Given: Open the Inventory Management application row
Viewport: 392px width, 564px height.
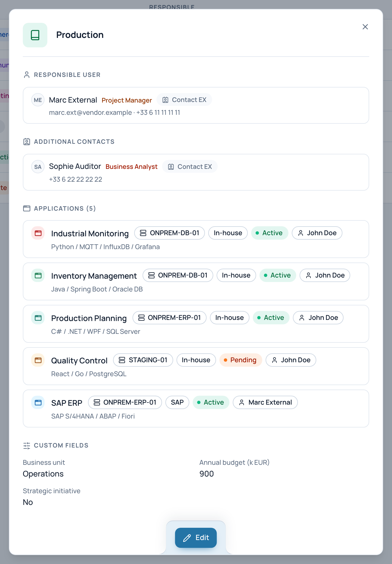Looking at the screenshot, I should (x=196, y=281).
